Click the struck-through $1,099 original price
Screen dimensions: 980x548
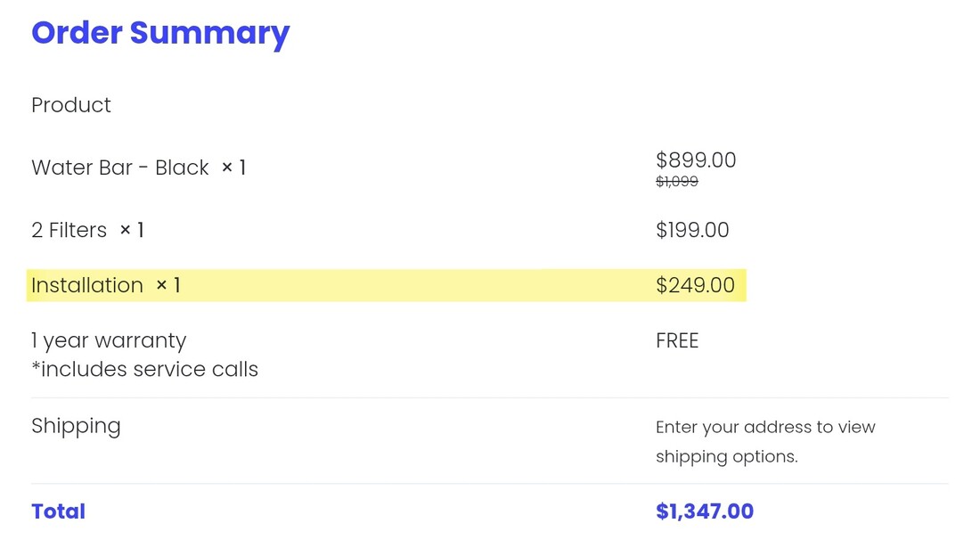677,182
